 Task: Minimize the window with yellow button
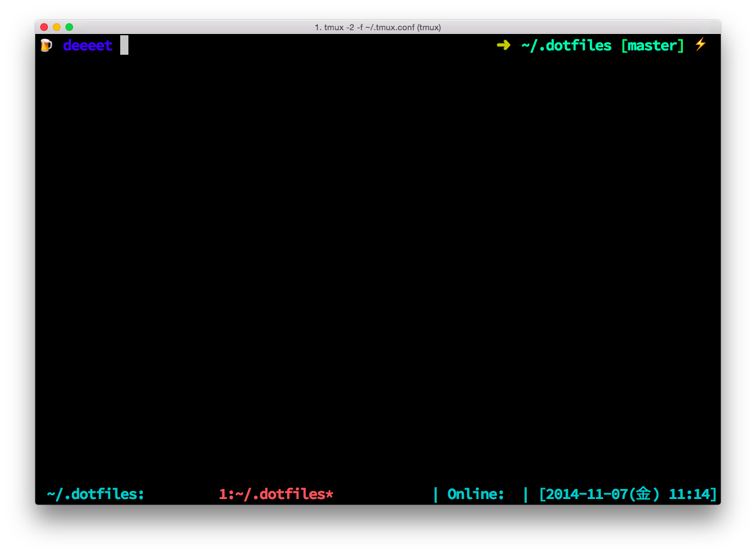coord(57,27)
